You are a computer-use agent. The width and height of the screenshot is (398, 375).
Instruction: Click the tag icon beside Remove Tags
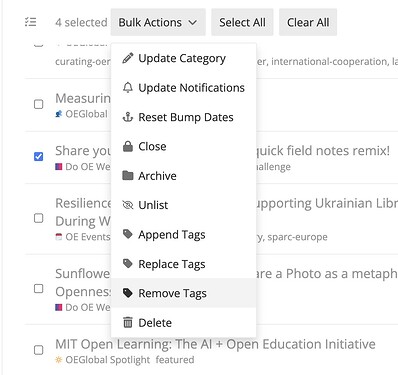tap(128, 293)
